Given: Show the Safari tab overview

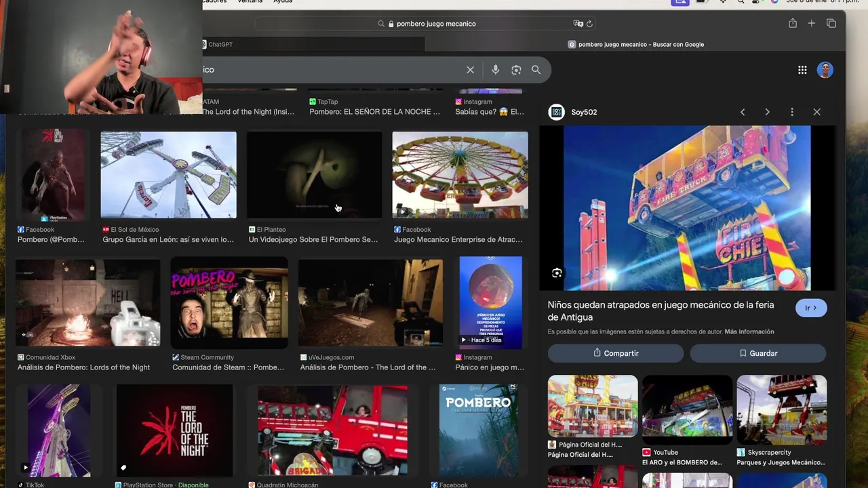Looking at the screenshot, I should click(x=831, y=24).
